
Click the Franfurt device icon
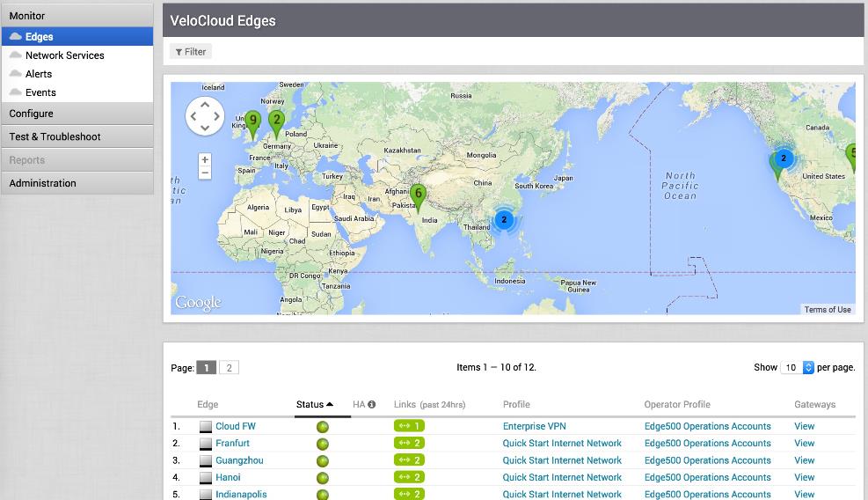pos(206,444)
